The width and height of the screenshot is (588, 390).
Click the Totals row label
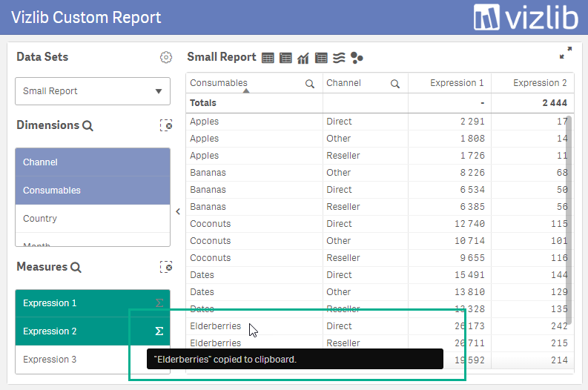[x=203, y=103]
